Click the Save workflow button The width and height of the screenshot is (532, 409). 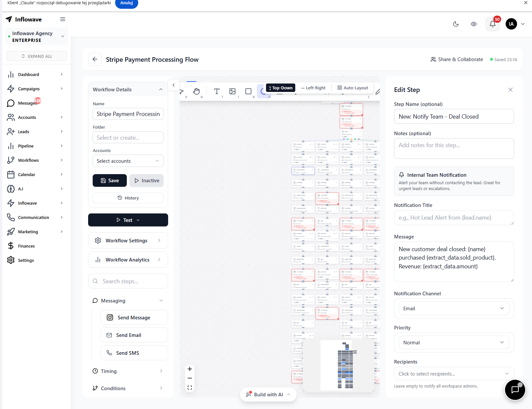[110, 181]
